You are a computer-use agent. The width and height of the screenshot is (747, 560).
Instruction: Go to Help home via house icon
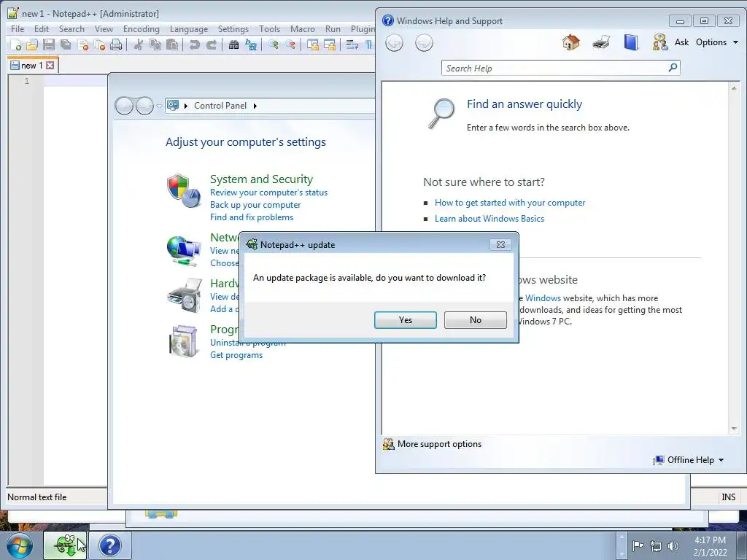570,42
